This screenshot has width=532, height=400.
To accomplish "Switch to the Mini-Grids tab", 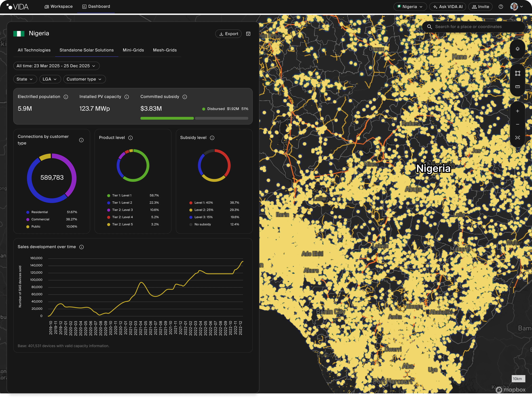I will (133, 50).
